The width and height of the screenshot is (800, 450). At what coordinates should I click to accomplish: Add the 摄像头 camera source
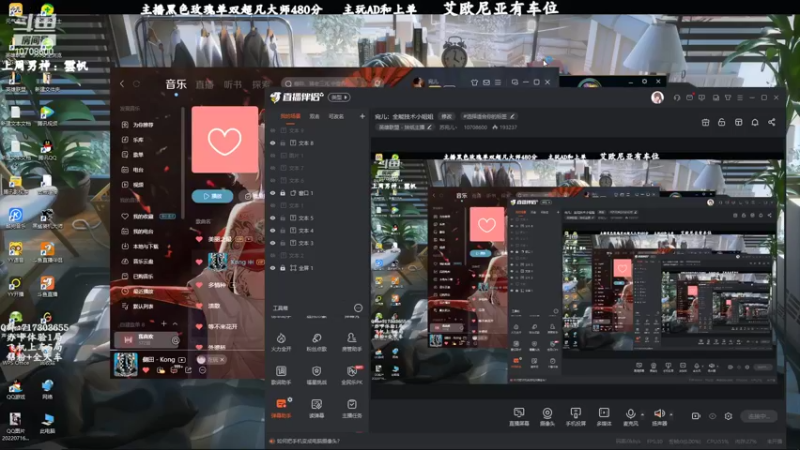[547, 416]
